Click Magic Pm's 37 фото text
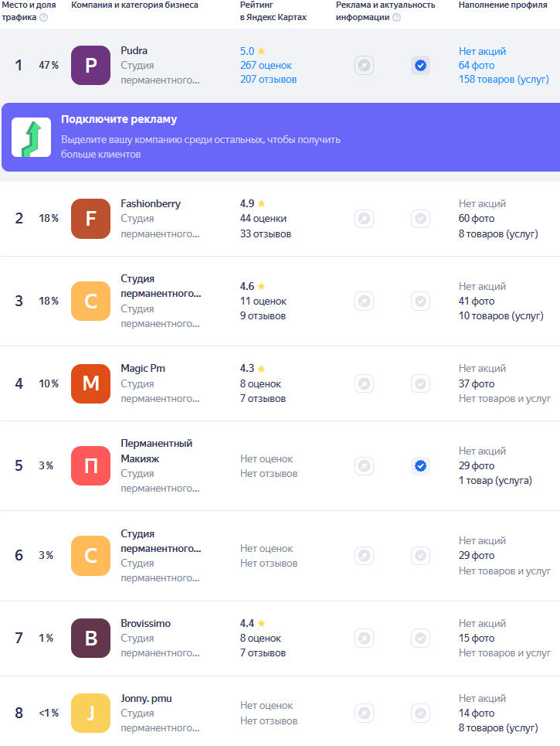560x746 pixels. pos(477,383)
